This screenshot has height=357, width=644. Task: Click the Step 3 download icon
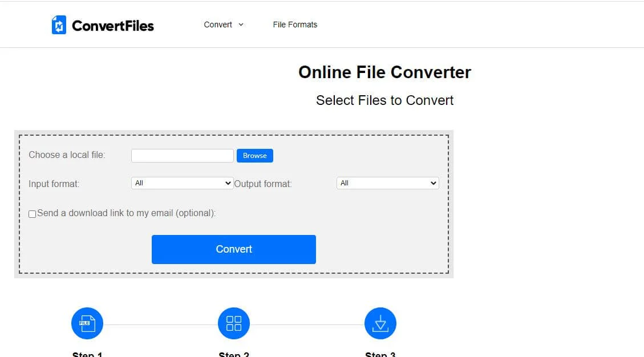[380, 323]
